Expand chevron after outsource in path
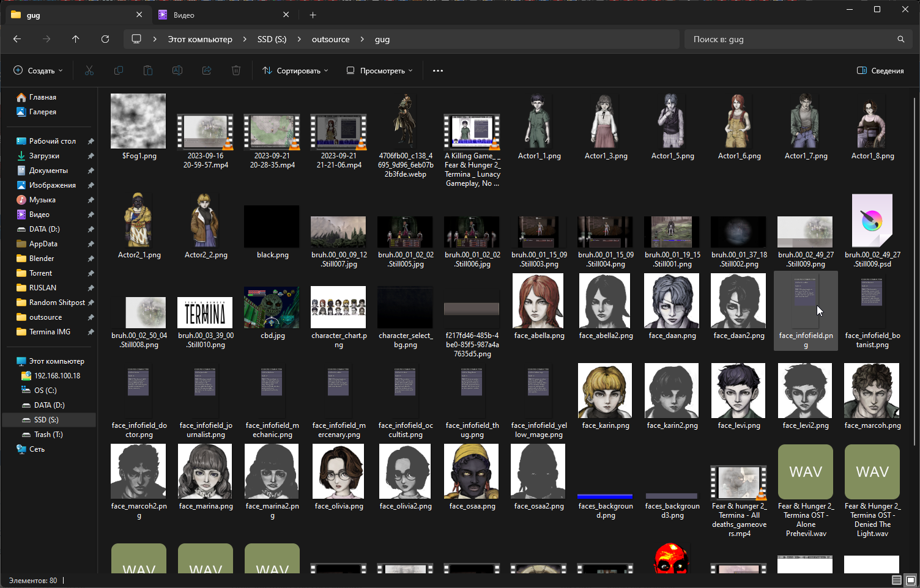 click(362, 39)
